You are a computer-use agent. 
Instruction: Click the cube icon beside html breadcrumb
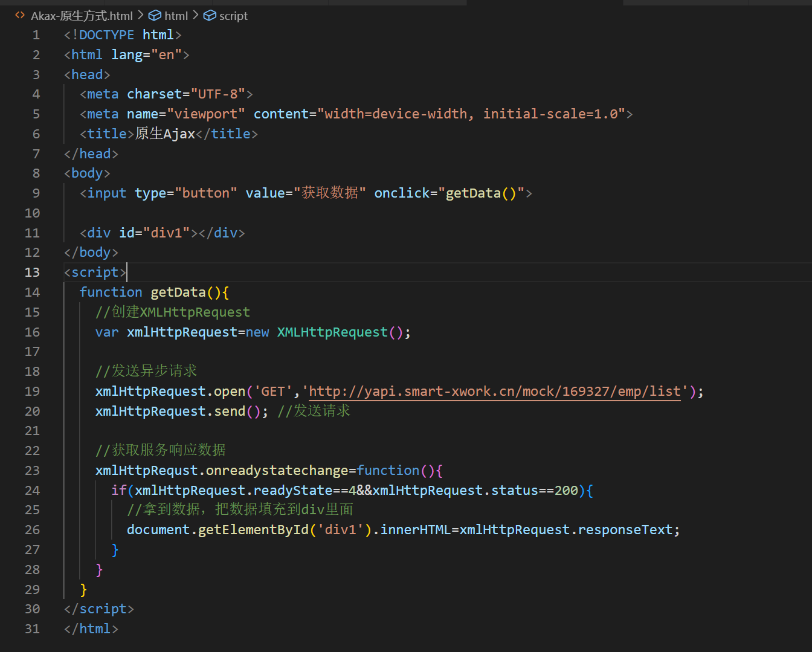tap(155, 16)
